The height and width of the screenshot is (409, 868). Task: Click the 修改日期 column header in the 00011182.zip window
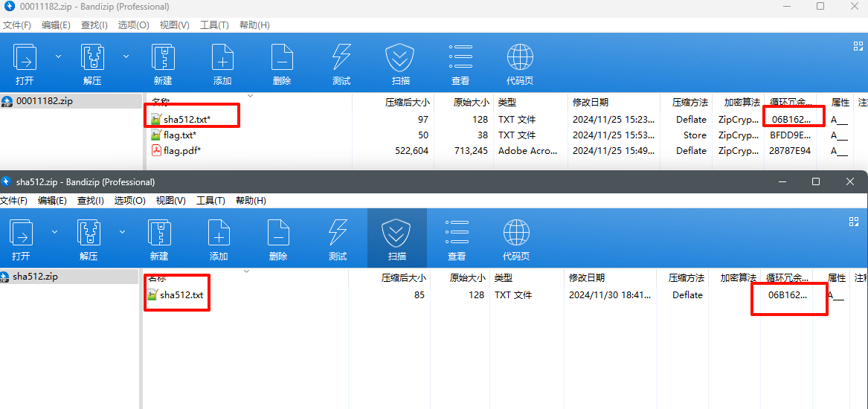591,103
